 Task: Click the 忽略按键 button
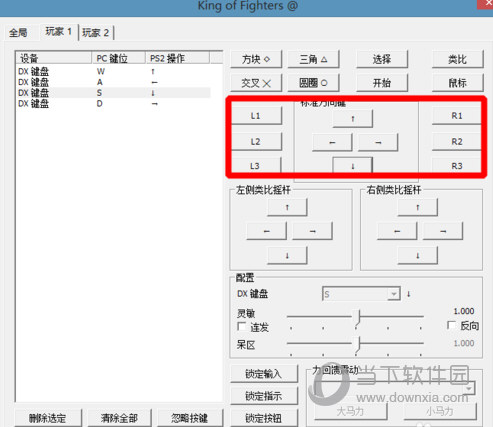click(190, 418)
